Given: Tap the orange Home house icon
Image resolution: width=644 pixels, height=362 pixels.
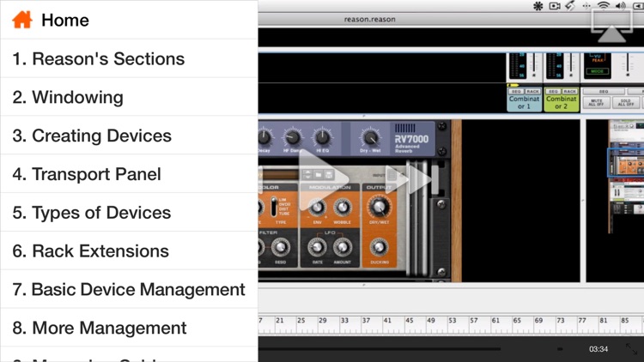Looking at the screenshot, I should pos(22,20).
